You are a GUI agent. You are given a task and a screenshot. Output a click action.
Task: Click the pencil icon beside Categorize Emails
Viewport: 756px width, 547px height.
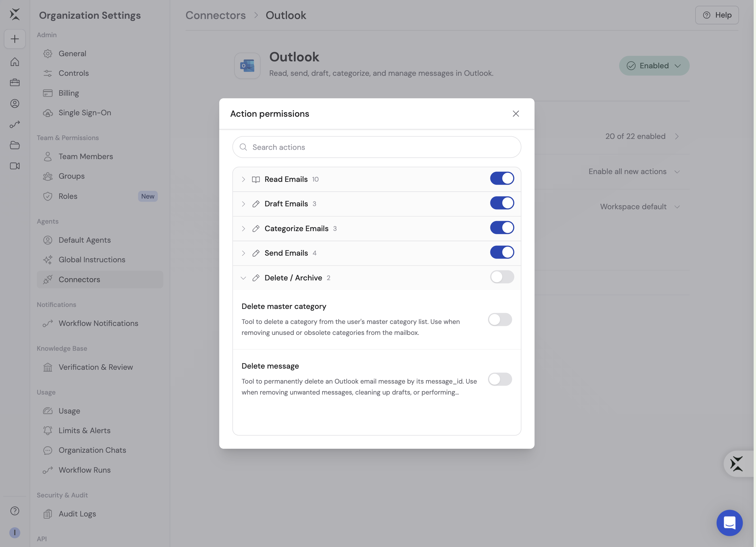(x=256, y=229)
